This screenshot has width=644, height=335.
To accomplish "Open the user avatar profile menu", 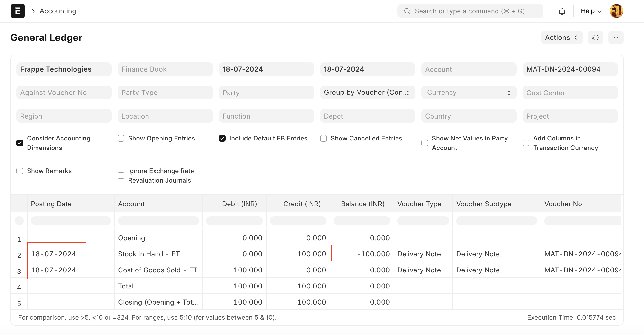I will 616,11.
